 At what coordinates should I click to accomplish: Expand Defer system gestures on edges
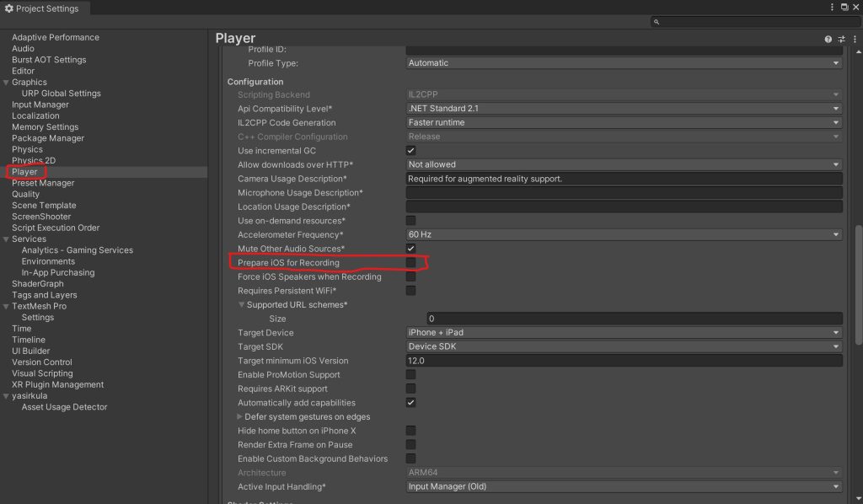coord(239,416)
